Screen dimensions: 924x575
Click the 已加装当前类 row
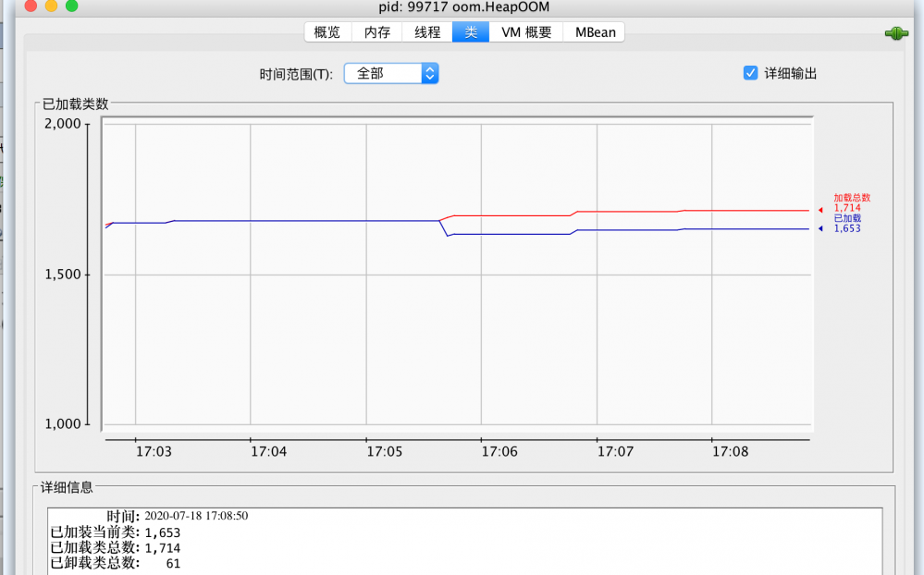coord(116,532)
